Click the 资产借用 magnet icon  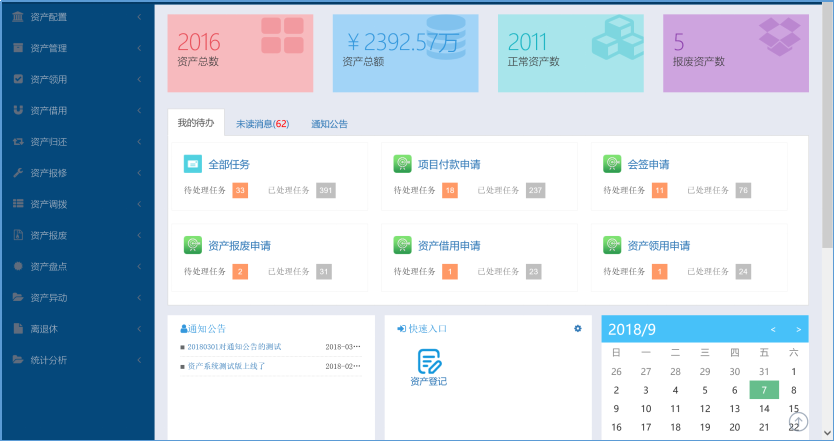(x=18, y=110)
